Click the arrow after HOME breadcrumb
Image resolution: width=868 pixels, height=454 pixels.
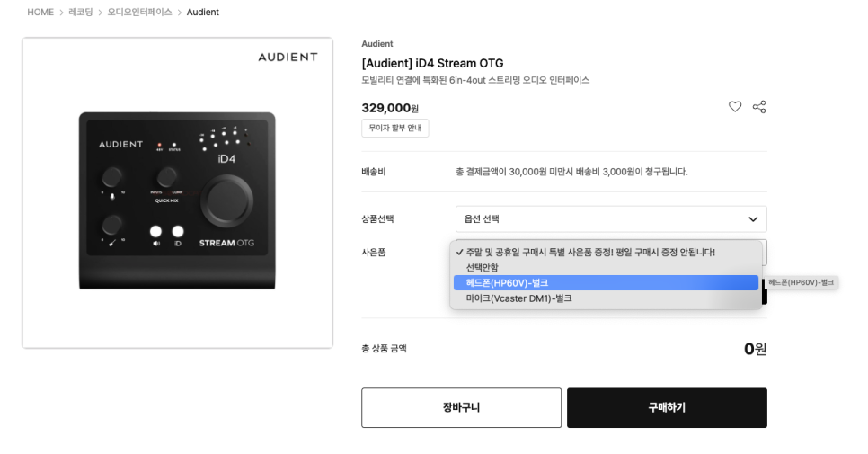click(61, 13)
